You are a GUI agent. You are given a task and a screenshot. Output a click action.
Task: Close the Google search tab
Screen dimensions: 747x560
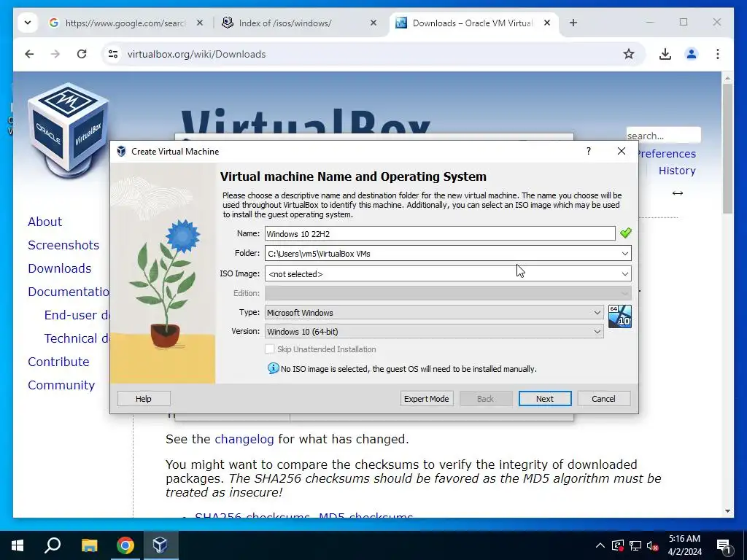(200, 23)
